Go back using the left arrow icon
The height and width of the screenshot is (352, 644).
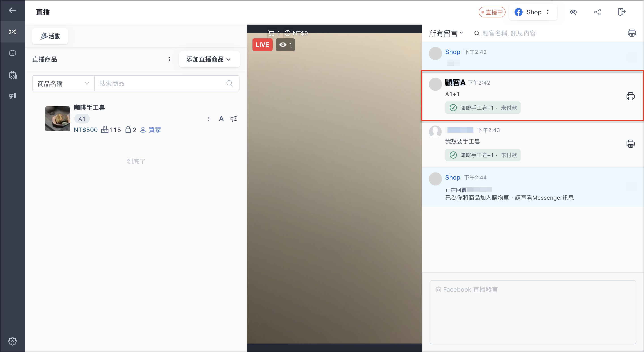pyautogui.click(x=13, y=10)
